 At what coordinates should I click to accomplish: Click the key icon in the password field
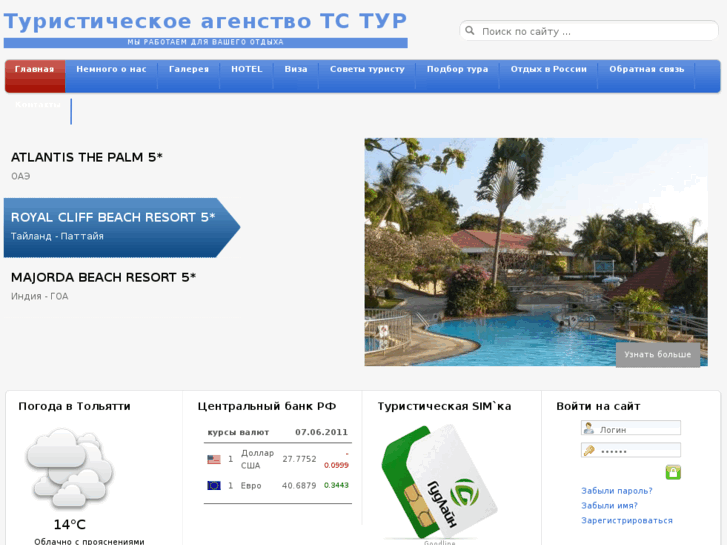coord(589,450)
